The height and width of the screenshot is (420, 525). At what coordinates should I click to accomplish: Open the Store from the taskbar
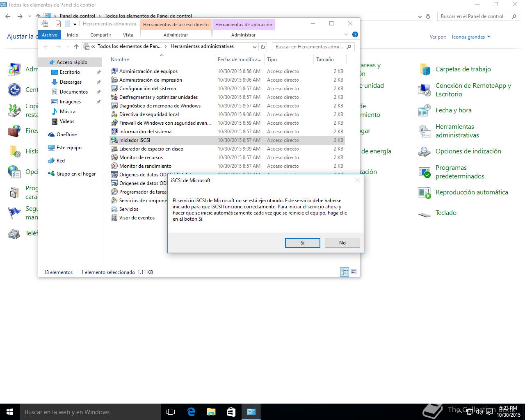tap(231, 412)
